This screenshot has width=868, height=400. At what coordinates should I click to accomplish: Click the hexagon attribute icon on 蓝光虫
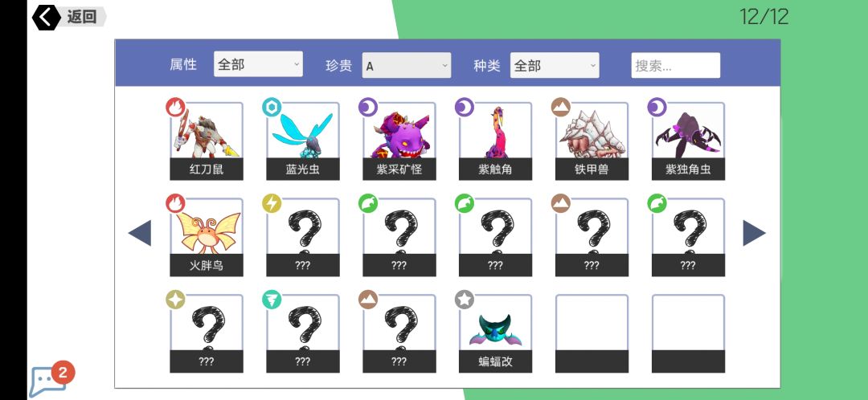(x=272, y=107)
